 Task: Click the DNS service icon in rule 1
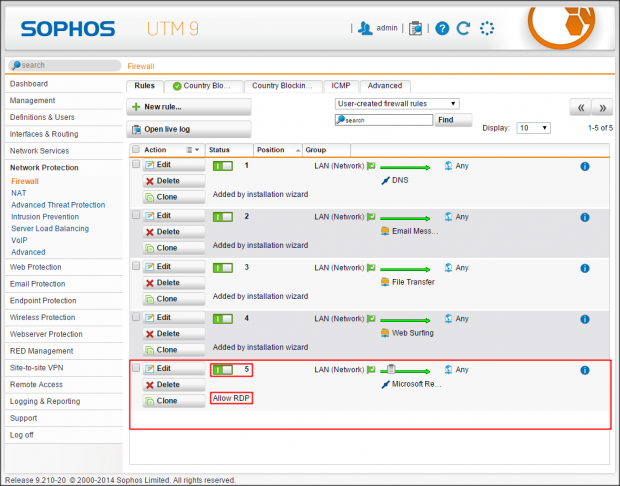point(386,181)
